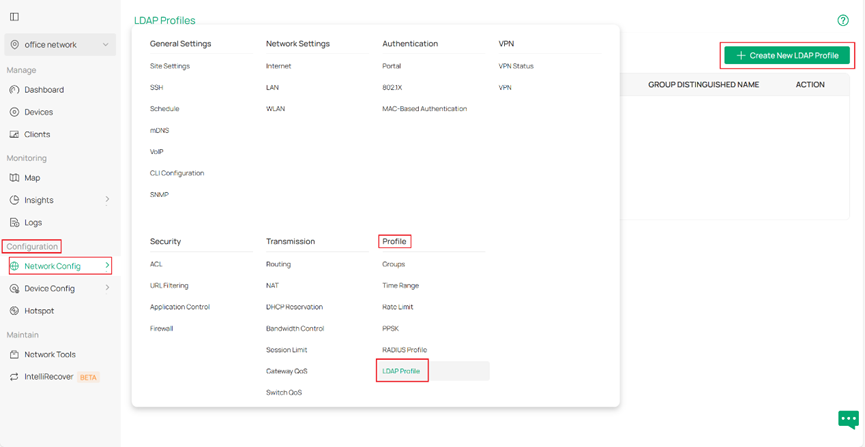Click the IntelliRecover loop icon

[x=14, y=377]
